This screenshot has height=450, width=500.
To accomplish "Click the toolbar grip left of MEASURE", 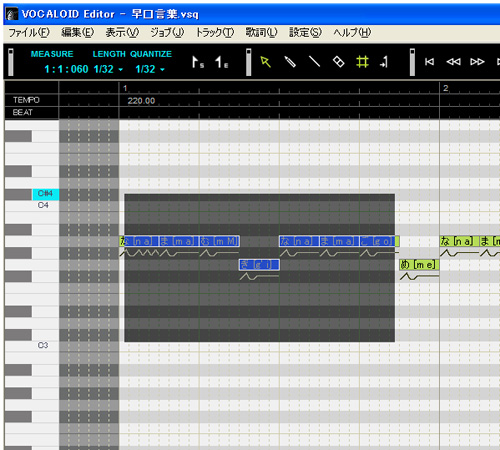I will click(x=11, y=62).
